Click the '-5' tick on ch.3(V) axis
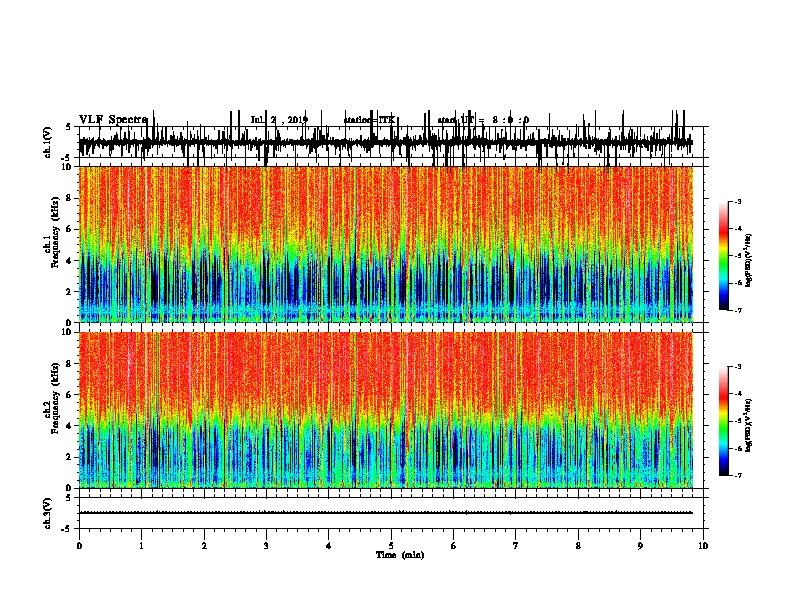 pos(67,529)
